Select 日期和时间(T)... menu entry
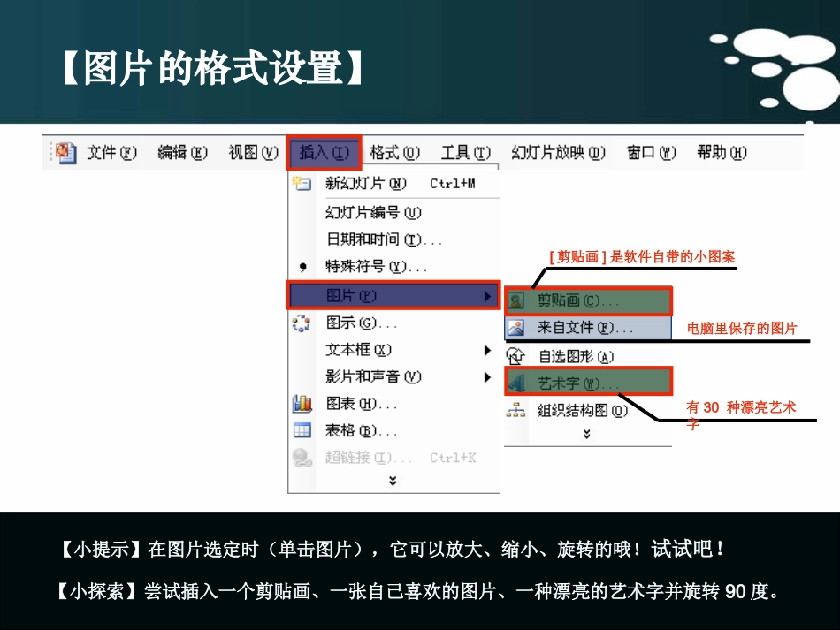 [394, 239]
